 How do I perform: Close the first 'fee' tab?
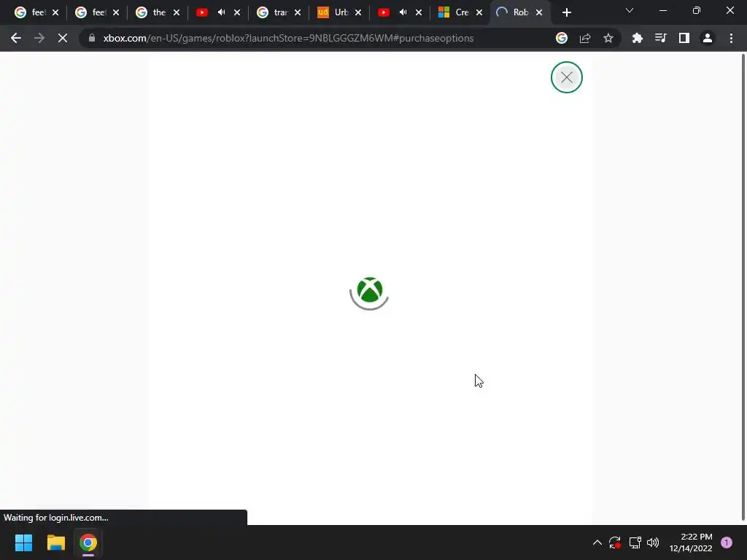tap(55, 12)
